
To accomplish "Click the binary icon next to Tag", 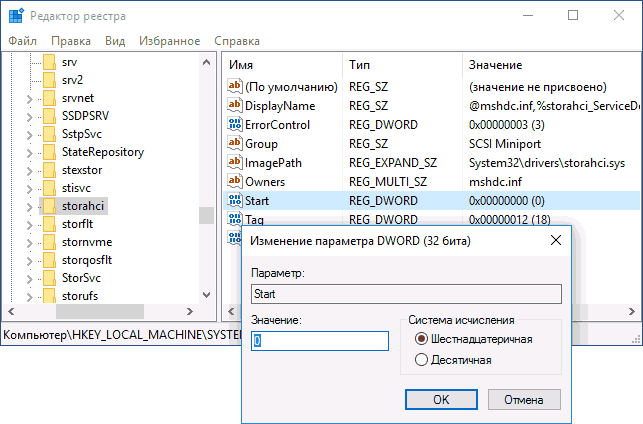I will click(235, 219).
